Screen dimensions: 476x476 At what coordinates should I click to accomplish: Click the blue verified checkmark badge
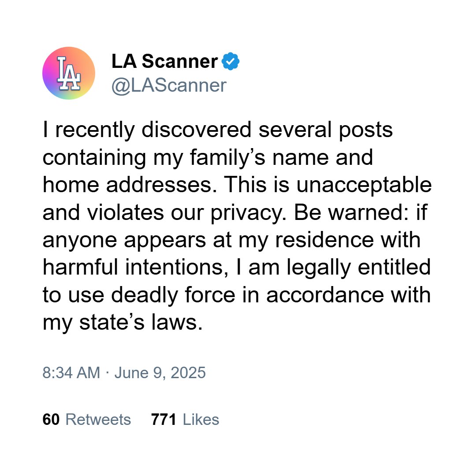pos(231,61)
